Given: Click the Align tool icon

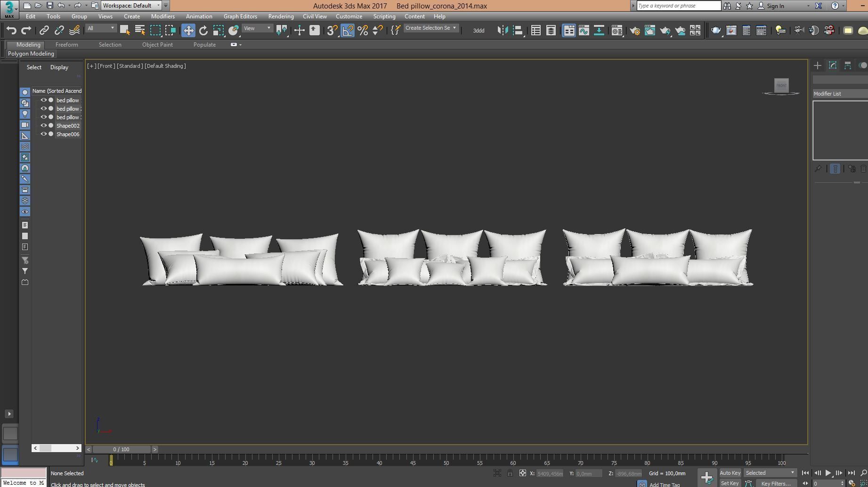Looking at the screenshot, I should click(x=518, y=31).
